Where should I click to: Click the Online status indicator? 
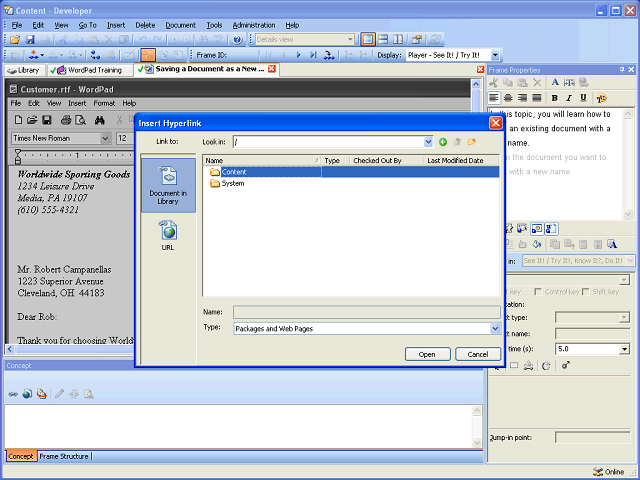click(609, 472)
